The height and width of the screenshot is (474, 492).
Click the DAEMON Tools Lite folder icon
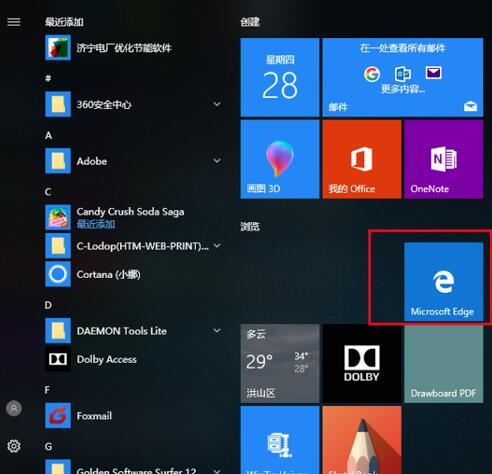coord(58,331)
